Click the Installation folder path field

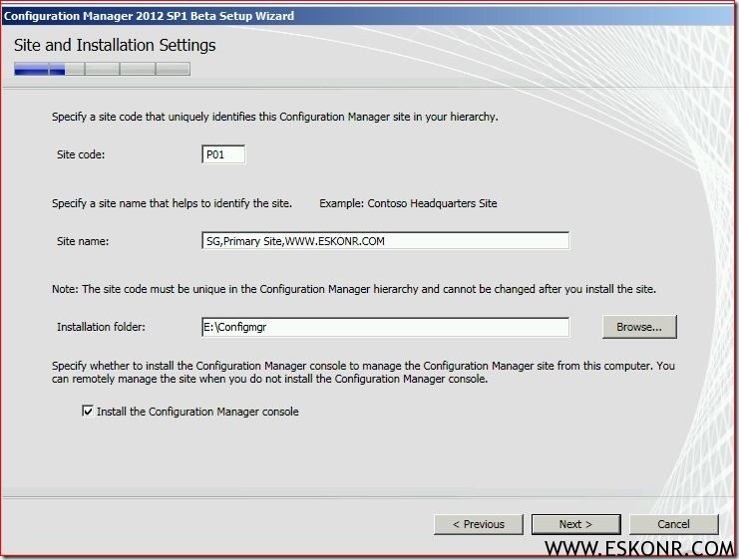385,327
